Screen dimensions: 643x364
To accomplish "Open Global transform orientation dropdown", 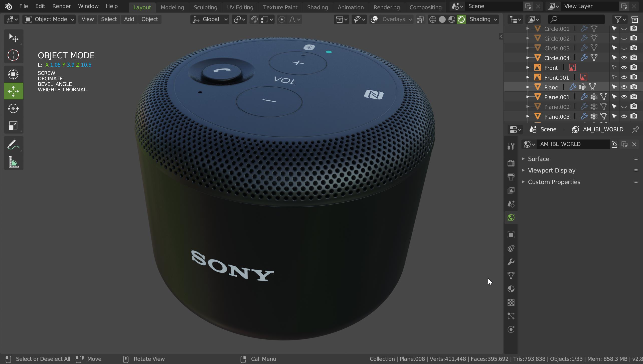I will coord(210,19).
